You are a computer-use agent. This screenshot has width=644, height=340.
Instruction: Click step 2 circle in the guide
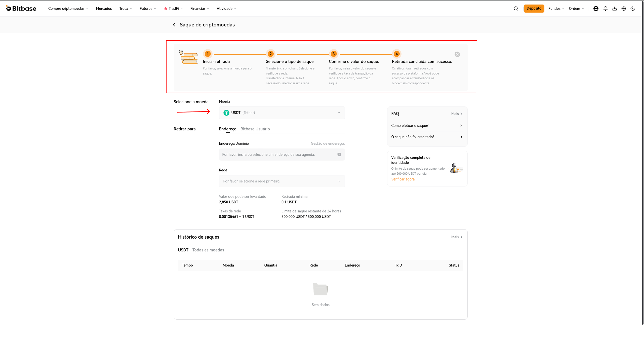(270, 54)
